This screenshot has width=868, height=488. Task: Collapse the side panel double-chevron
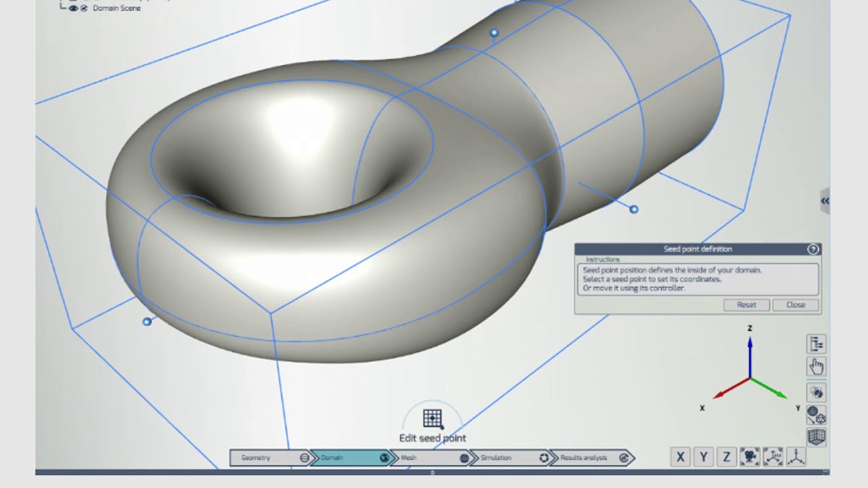pos(825,201)
